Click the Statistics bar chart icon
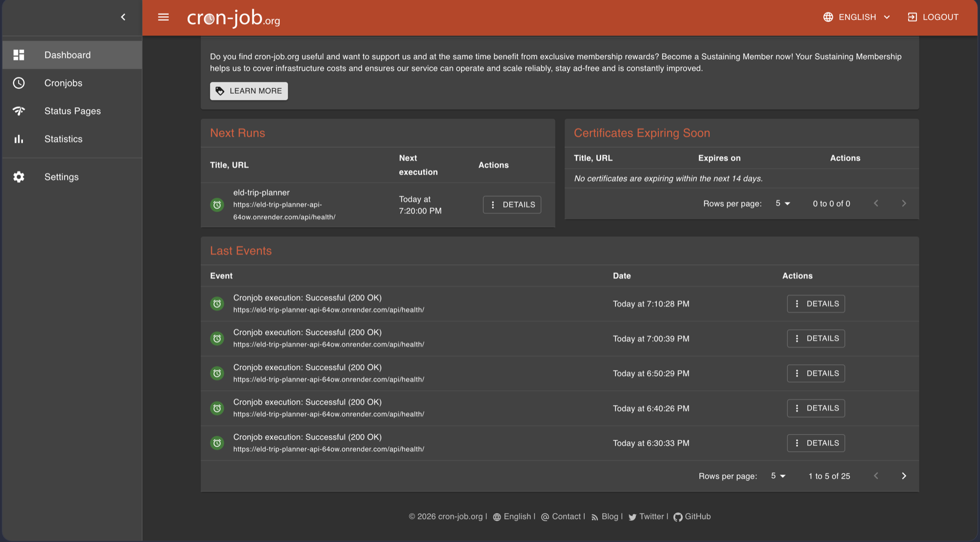The image size is (980, 542). [19, 139]
